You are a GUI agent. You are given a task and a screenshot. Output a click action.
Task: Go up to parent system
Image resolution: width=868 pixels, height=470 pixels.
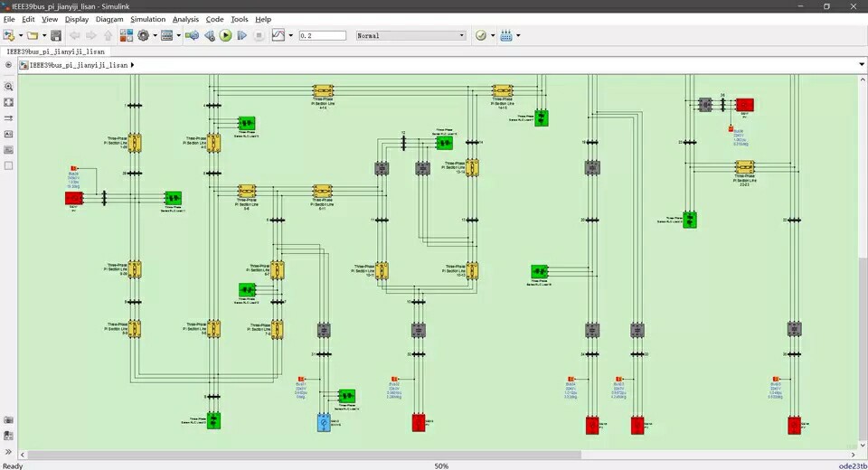click(108, 35)
